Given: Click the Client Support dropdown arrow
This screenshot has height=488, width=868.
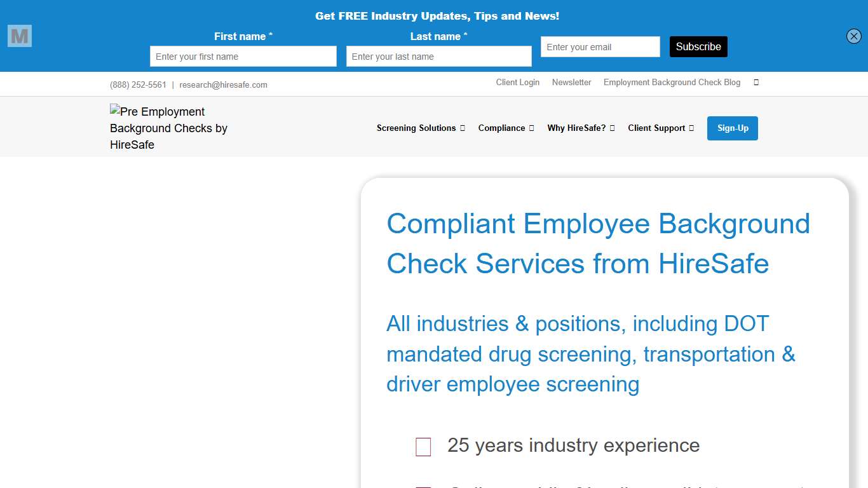Looking at the screenshot, I should point(692,128).
